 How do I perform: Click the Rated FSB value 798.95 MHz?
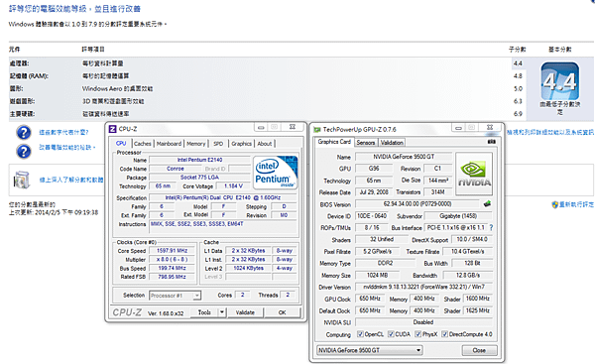click(173, 277)
